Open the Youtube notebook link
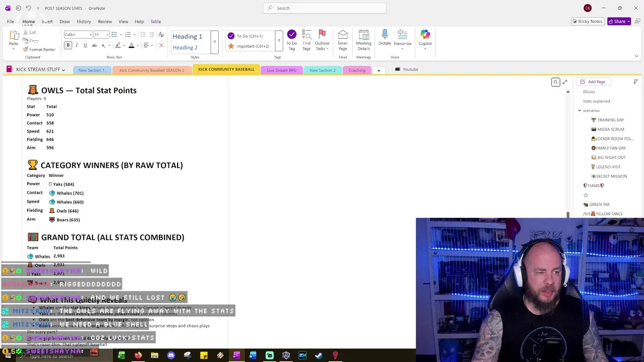This screenshot has width=644, height=362. click(x=407, y=69)
